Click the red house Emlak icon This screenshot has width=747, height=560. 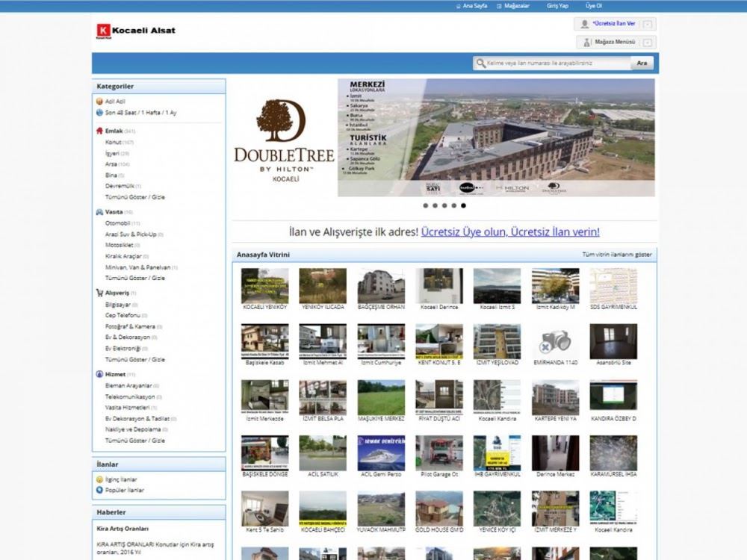point(99,131)
